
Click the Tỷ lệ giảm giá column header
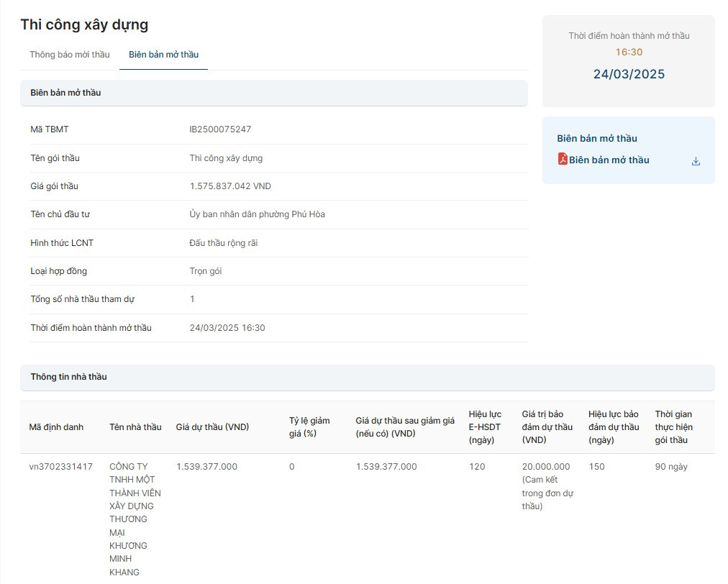[309, 427]
